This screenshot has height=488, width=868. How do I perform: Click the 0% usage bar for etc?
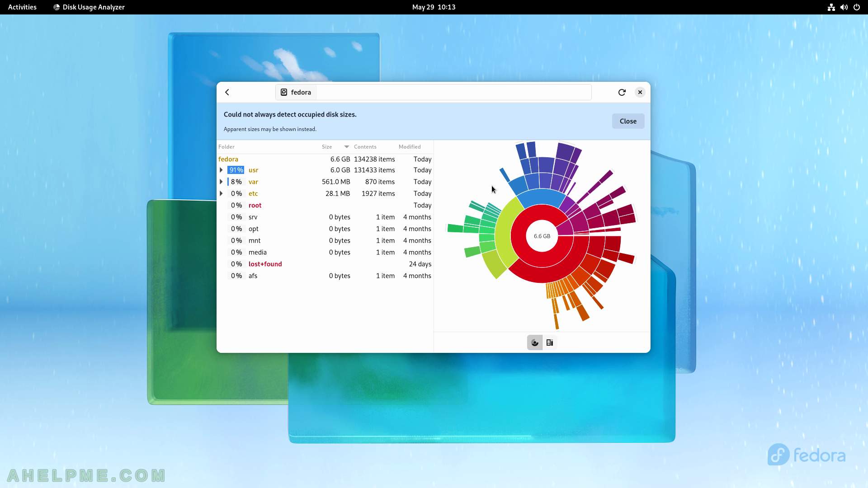tap(236, 193)
